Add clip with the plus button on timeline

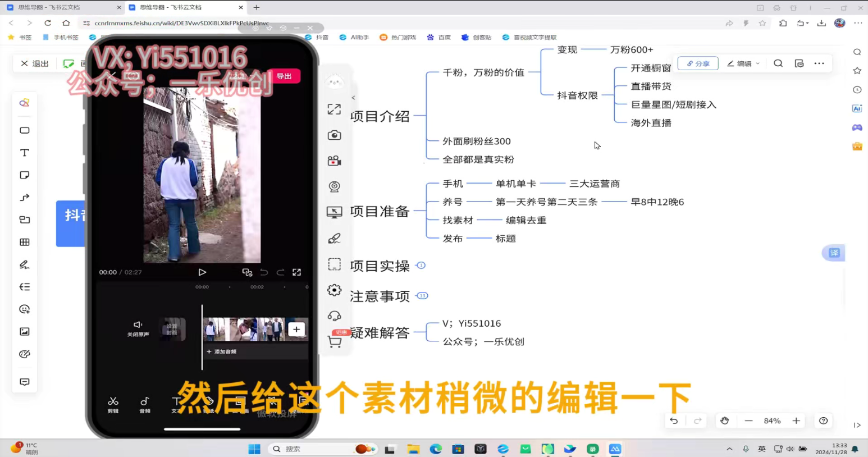pos(296,330)
